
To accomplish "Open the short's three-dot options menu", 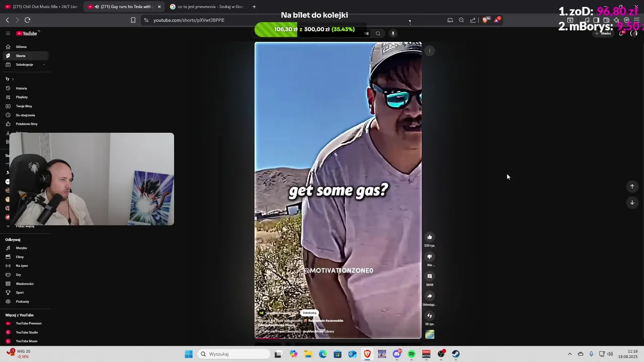I will [x=429, y=51].
